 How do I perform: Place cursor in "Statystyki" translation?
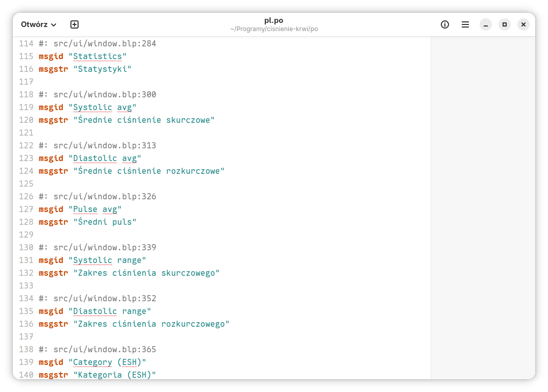(102, 69)
